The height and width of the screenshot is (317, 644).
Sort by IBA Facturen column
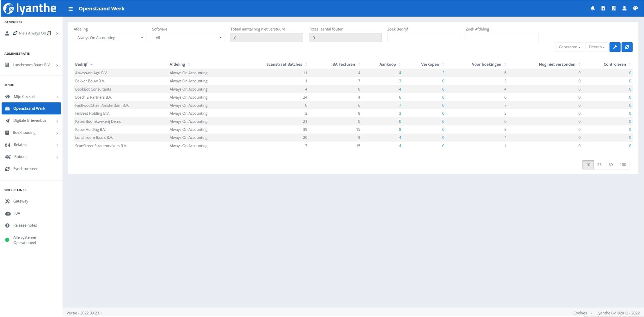[346, 64]
